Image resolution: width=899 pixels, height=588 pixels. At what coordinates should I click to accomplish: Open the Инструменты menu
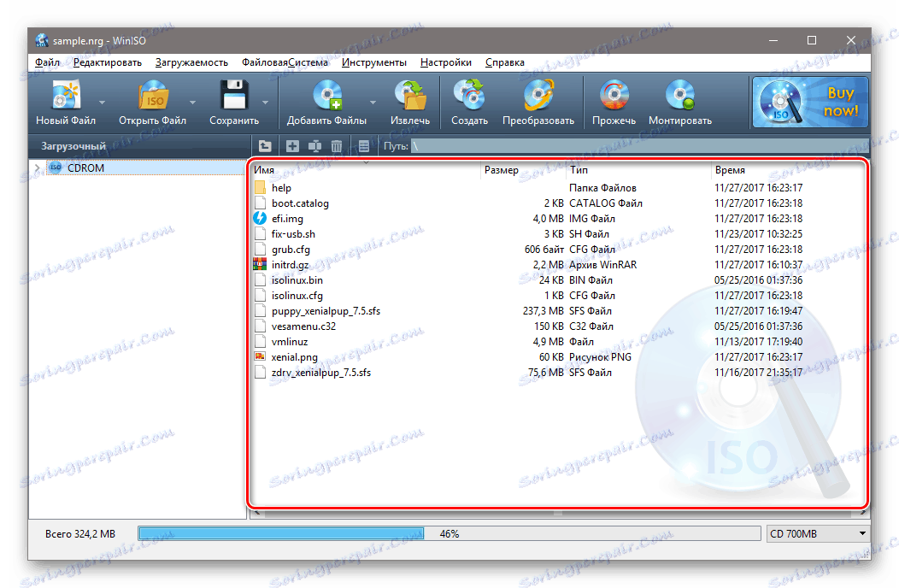[x=373, y=62]
